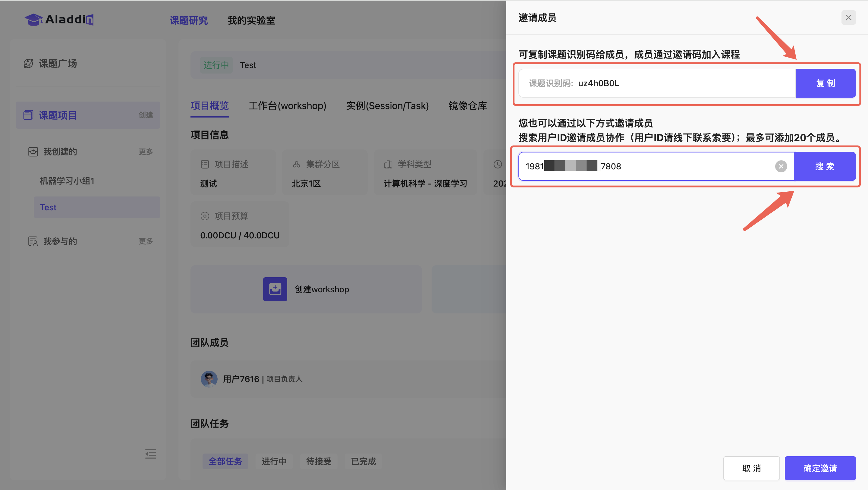Image resolution: width=868 pixels, height=490 pixels.
Task: Close the 邀请成员 panel
Action: (848, 17)
